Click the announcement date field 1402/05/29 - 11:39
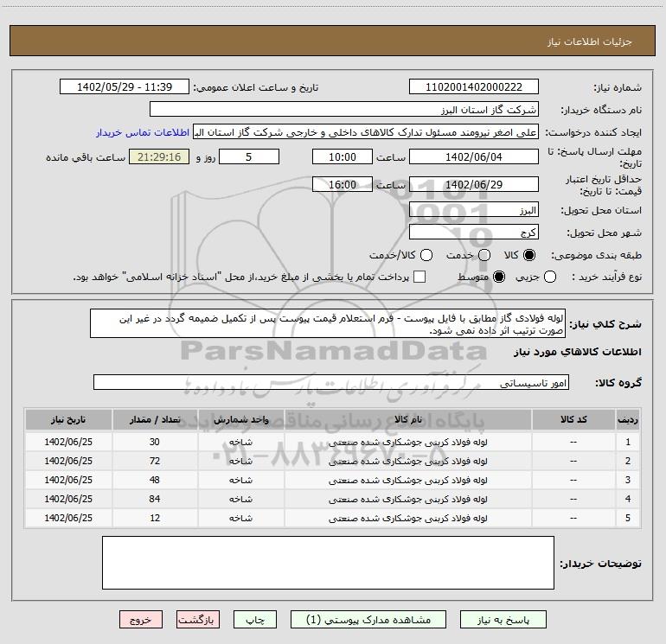 (x=125, y=87)
